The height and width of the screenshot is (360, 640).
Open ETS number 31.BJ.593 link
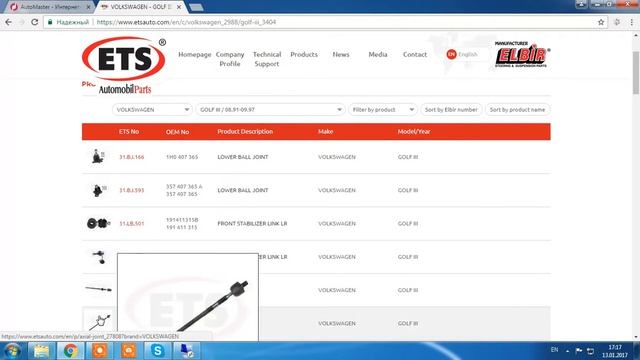131,190
